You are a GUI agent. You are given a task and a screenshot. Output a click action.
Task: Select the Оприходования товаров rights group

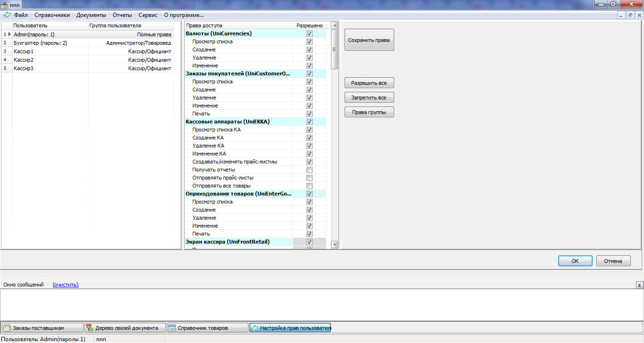point(239,194)
